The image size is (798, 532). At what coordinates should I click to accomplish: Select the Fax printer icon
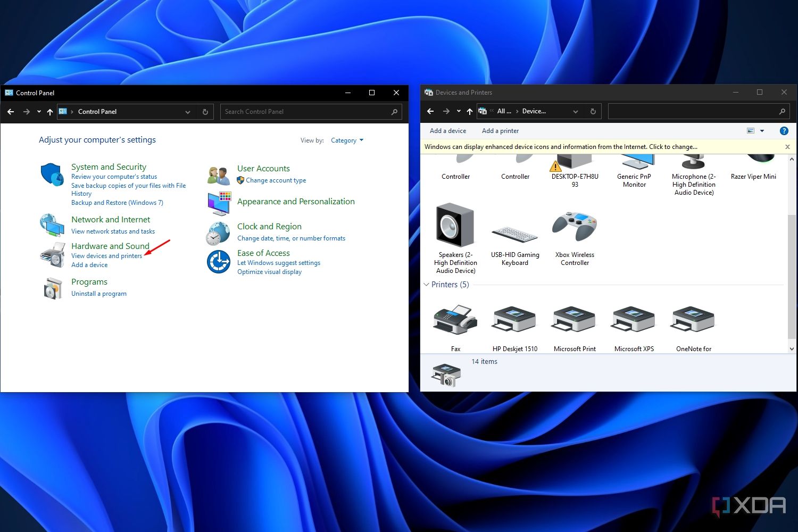tap(455, 319)
